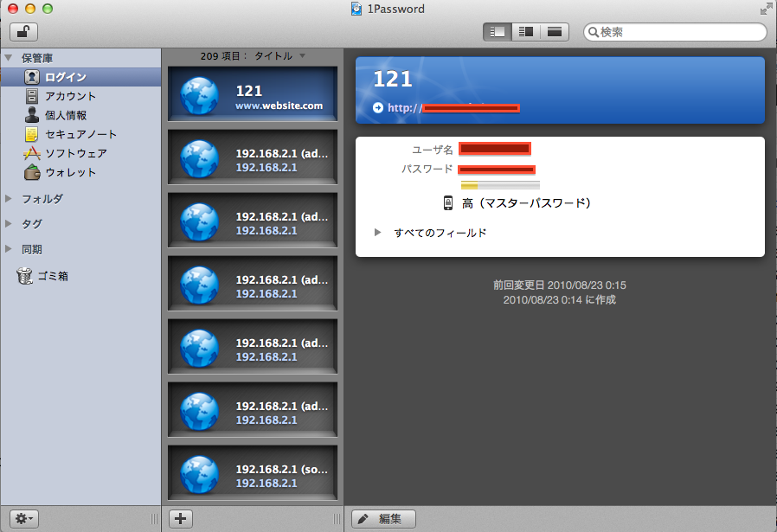Screen dimensions: 777x532
Task: Click the 209 項目 item count label
Action: tap(223, 56)
